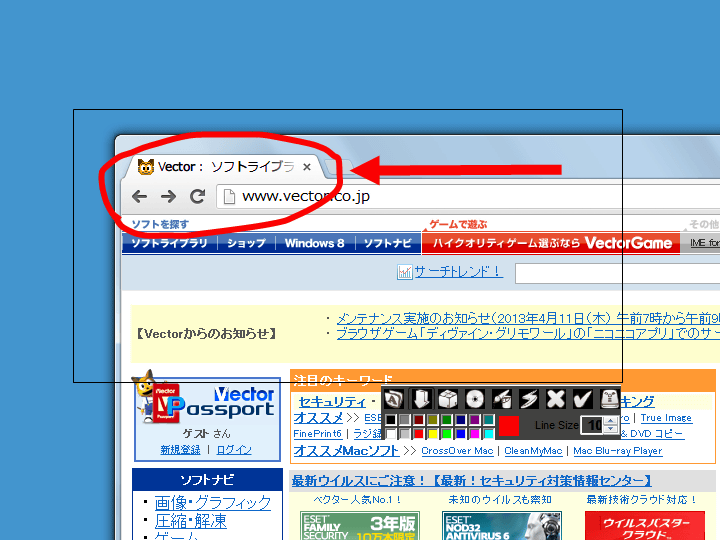
Task: Decrease Line Size with the down arrow
Action: click(x=610, y=429)
